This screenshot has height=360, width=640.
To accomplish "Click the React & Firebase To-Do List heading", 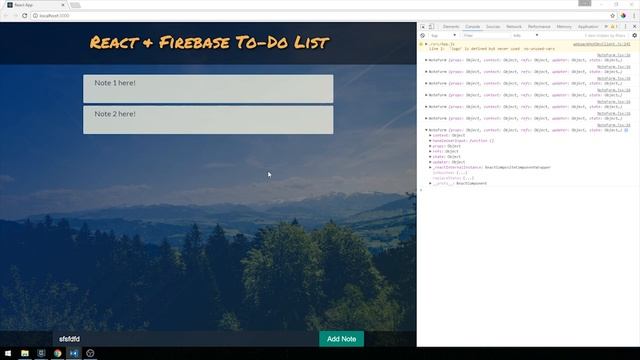I will (x=209, y=42).
